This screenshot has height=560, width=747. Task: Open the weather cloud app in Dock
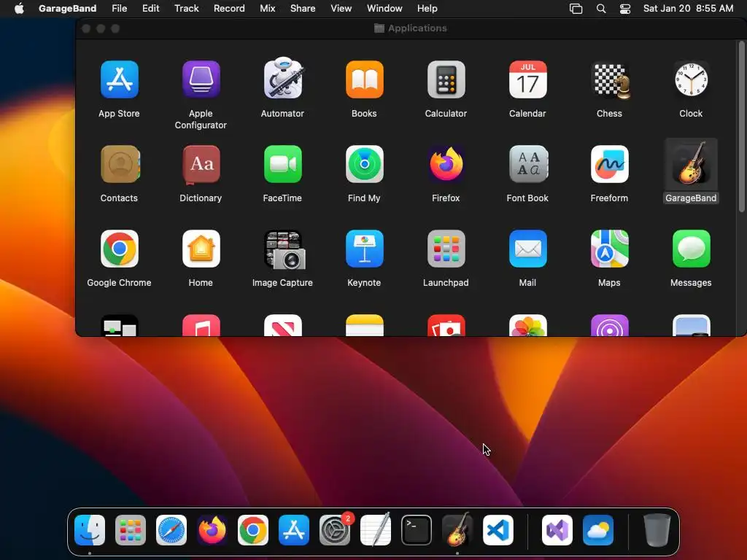[598, 530]
